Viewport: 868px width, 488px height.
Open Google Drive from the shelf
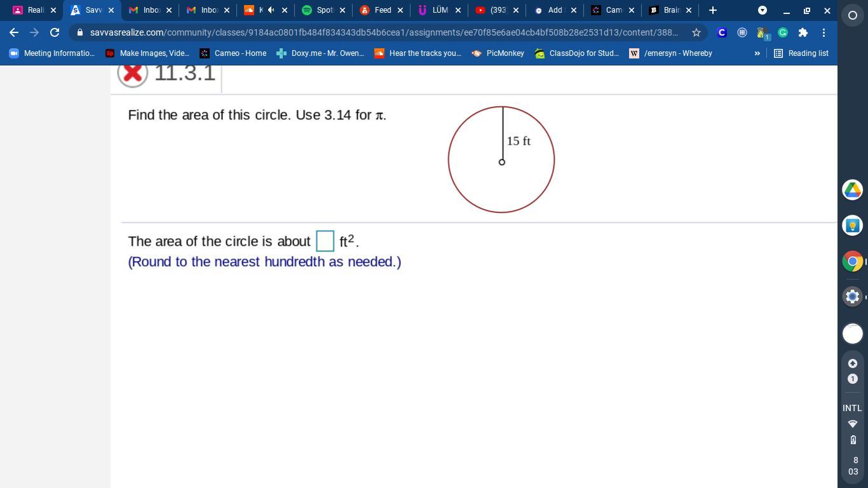[x=853, y=189]
